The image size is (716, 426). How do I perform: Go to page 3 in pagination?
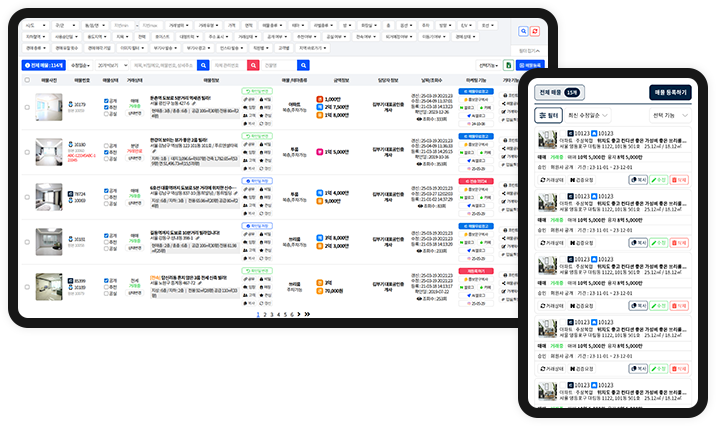pyautogui.click(x=271, y=314)
